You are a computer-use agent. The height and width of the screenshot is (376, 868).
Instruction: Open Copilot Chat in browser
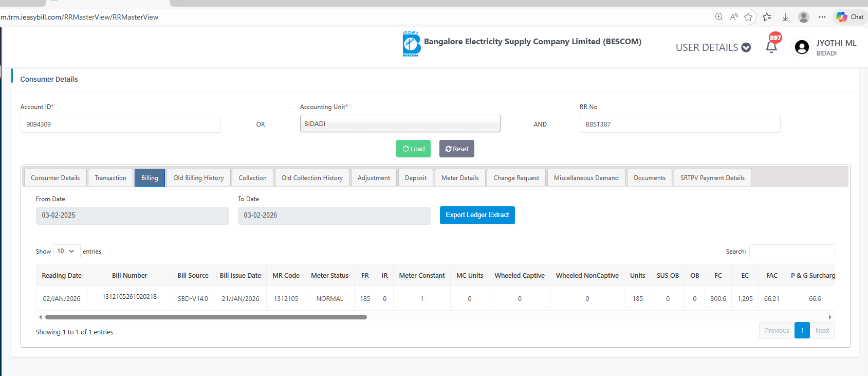coord(849,17)
